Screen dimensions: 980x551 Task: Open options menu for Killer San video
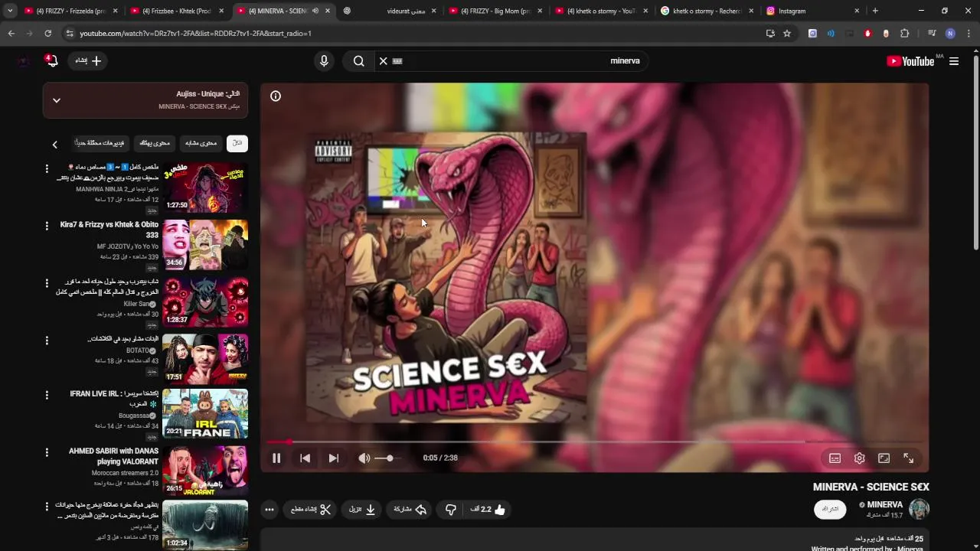pyautogui.click(x=47, y=283)
